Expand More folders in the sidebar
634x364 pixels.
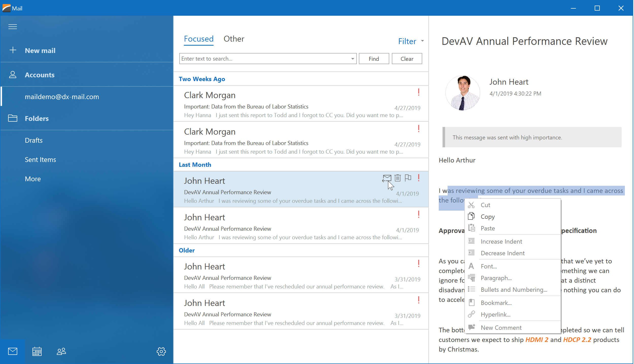[x=33, y=178]
